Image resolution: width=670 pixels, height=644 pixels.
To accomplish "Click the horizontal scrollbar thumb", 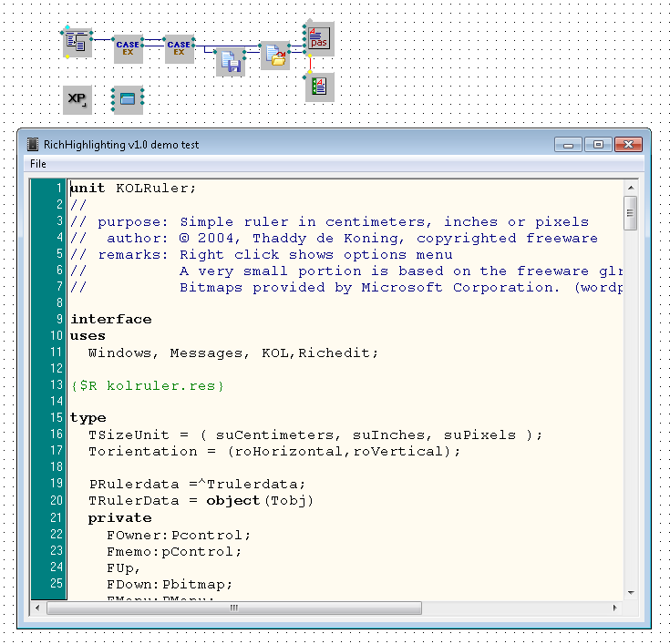I will click(x=234, y=607).
